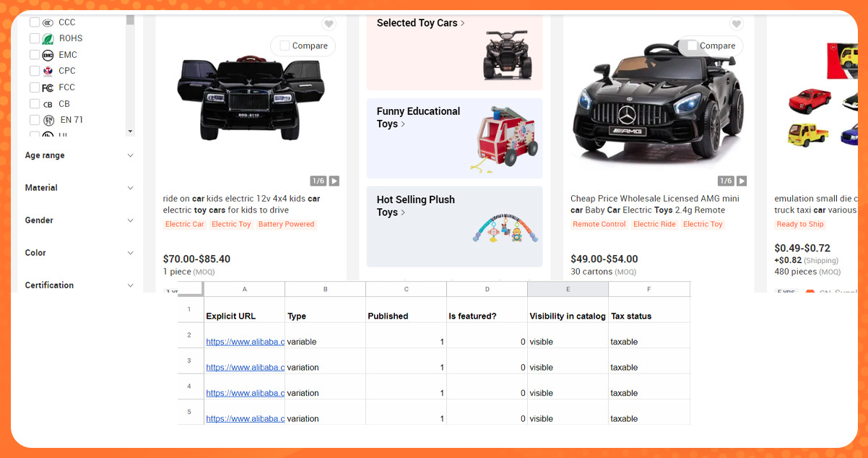Click the 'variable' cell in Type column
Image resolution: width=868 pixels, height=458 pixels.
pyautogui.click(x=326, y=335)
